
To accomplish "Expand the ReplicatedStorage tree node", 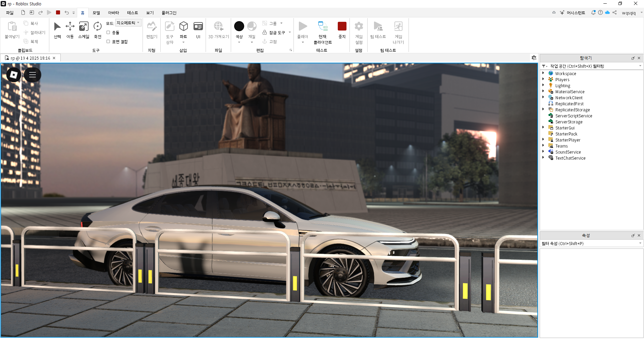I will tap(543, 109).
